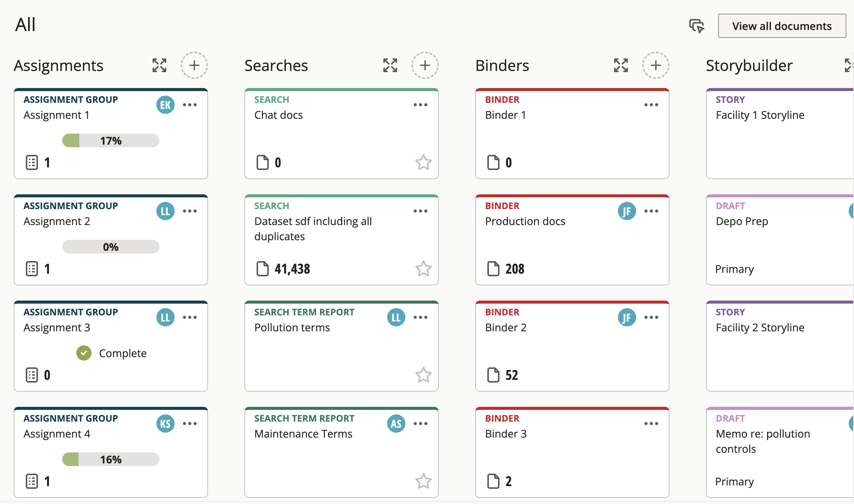
Task: Open Chat docs search options menu
Action: click(421, 105)
